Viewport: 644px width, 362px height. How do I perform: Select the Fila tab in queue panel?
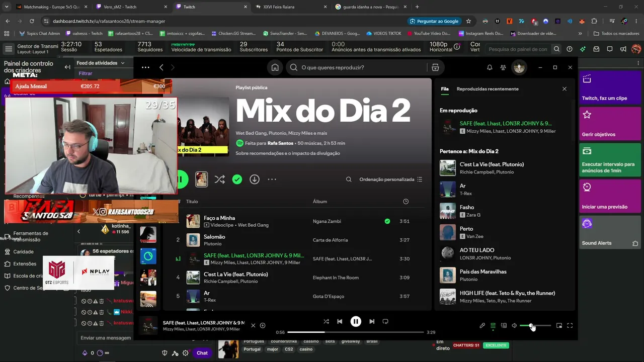[x=445, y=89]
